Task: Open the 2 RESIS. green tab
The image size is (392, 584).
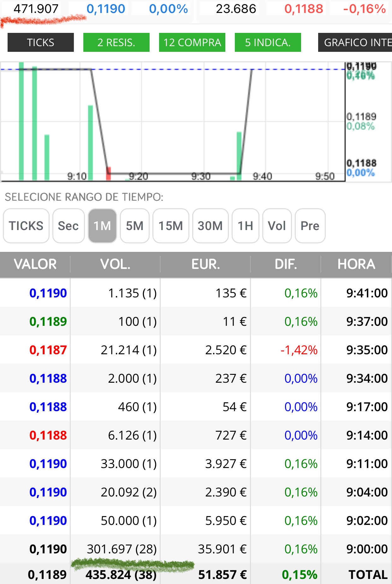Action: click(116, 42)
